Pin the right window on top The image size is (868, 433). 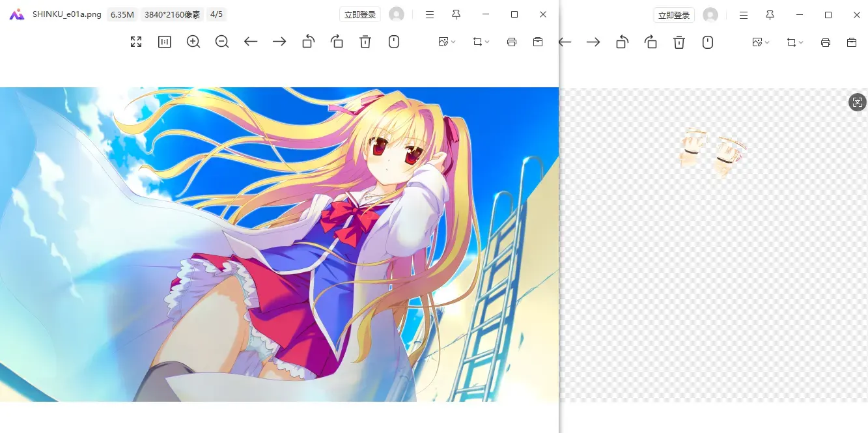click(x=770, y=14)
